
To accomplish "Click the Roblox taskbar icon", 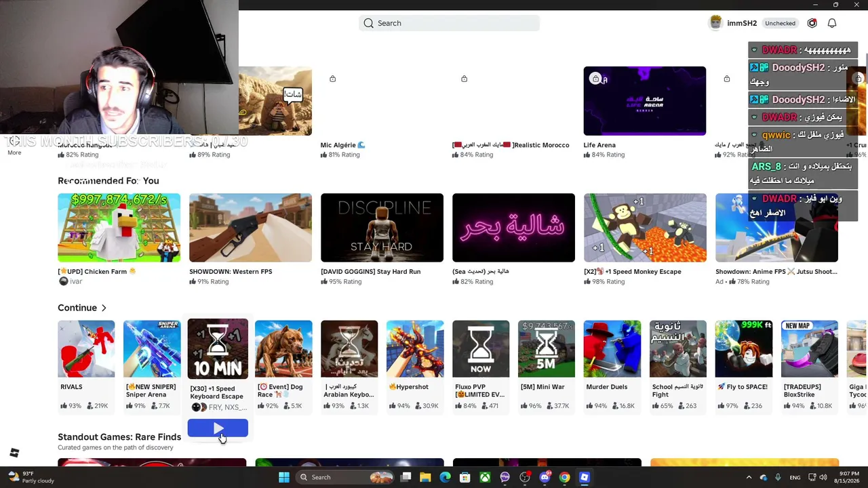I will [x=585, y=477].
